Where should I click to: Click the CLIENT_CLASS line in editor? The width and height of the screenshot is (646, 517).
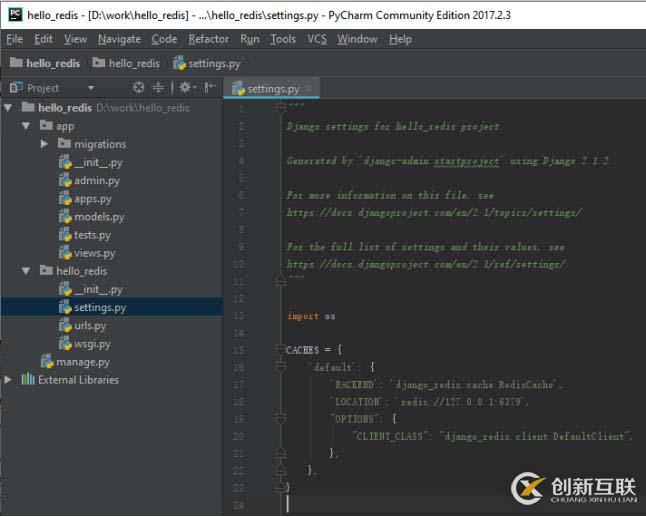pos(493,436)
